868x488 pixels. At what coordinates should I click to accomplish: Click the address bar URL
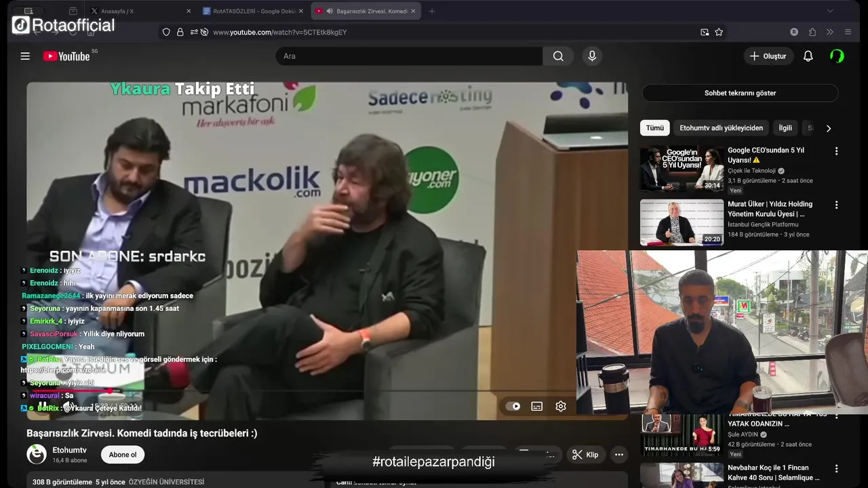[280, 32]
